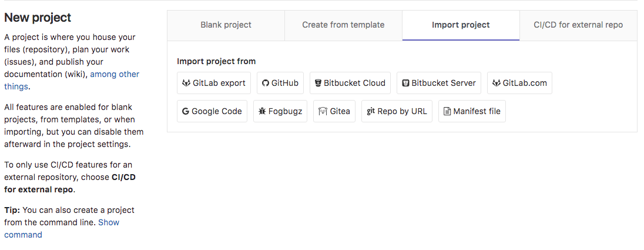Click the Manifest file document icon
The height and width of the screenshot is (250, 644).
pyautogui.click(x=447, y=111)
